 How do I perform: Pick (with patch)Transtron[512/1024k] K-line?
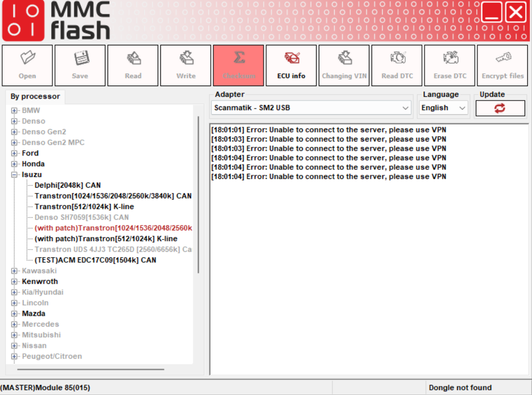click(x=106, y=239)
